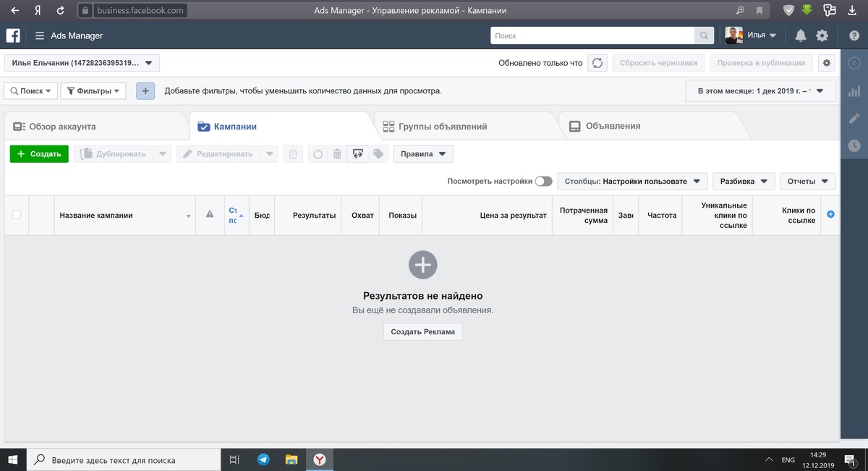Click the warning triangle column header
Viewport: 868px width, 471px height.
pos(210,214)
